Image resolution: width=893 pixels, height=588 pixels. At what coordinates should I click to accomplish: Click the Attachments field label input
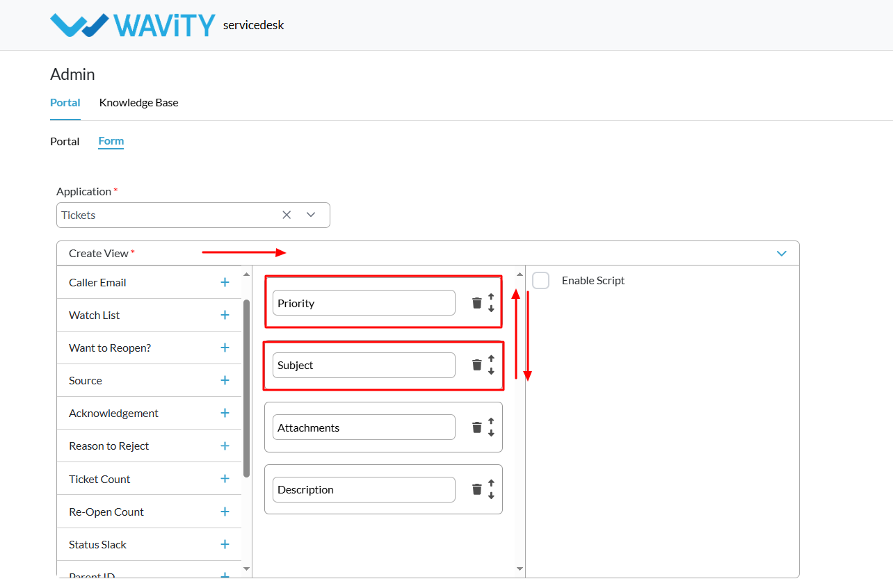364,427
